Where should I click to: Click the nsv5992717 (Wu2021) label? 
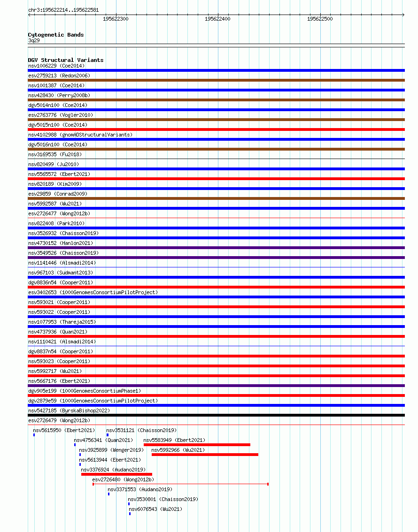[x=55, y=371]
